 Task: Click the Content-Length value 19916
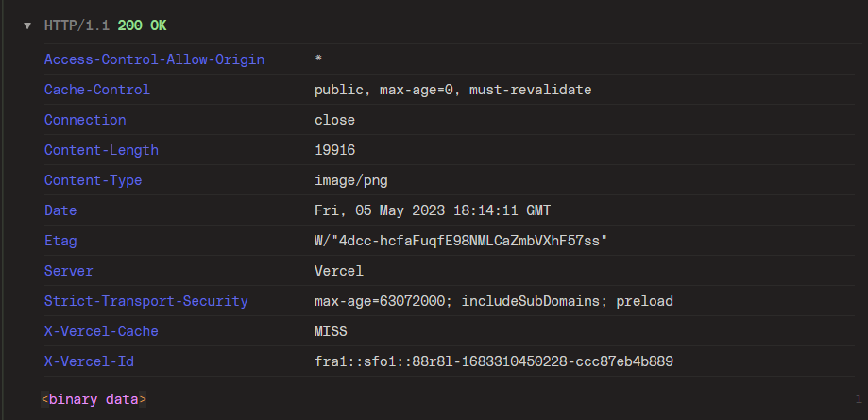335,150
